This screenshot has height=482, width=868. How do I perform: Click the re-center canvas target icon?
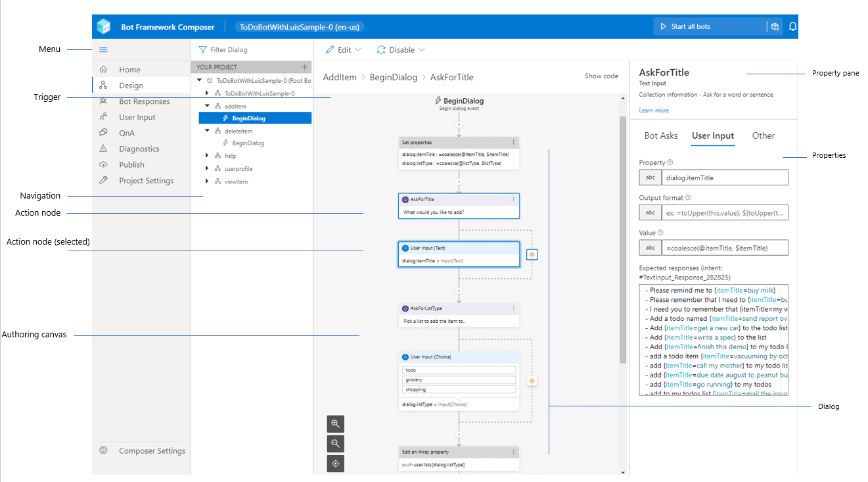[x=335, y=464]
